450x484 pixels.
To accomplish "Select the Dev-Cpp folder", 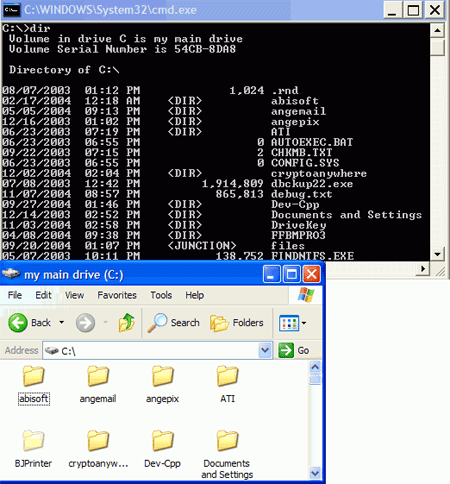I will (x=162, y=449).
